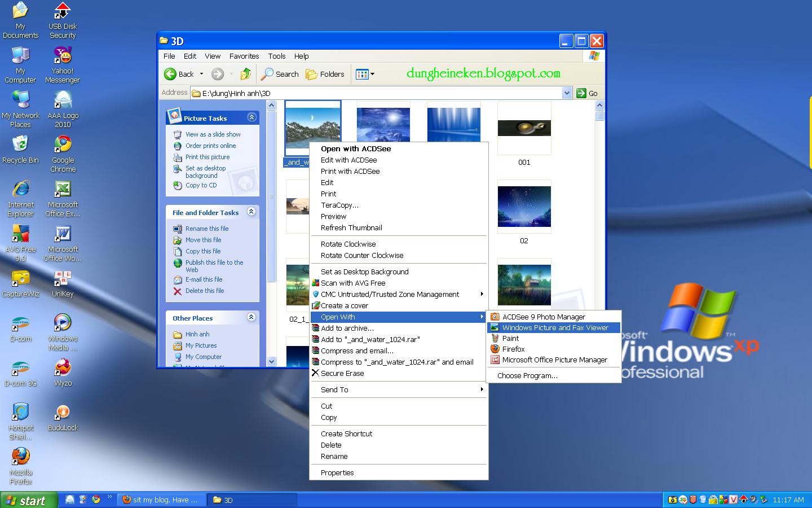The image size is (812, 508).
Task: Launch Mozilla Firefox desktop icon
Action: (x=20, y=466)
